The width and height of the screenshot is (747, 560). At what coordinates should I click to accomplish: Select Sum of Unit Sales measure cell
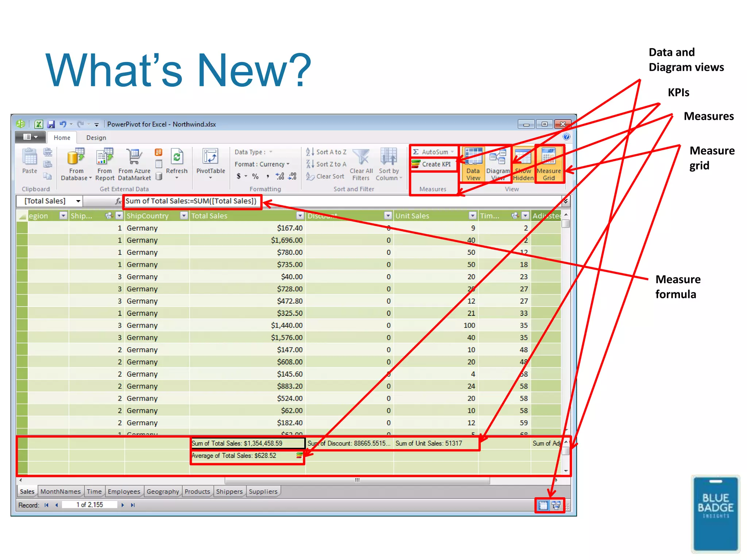click(436, 443)
